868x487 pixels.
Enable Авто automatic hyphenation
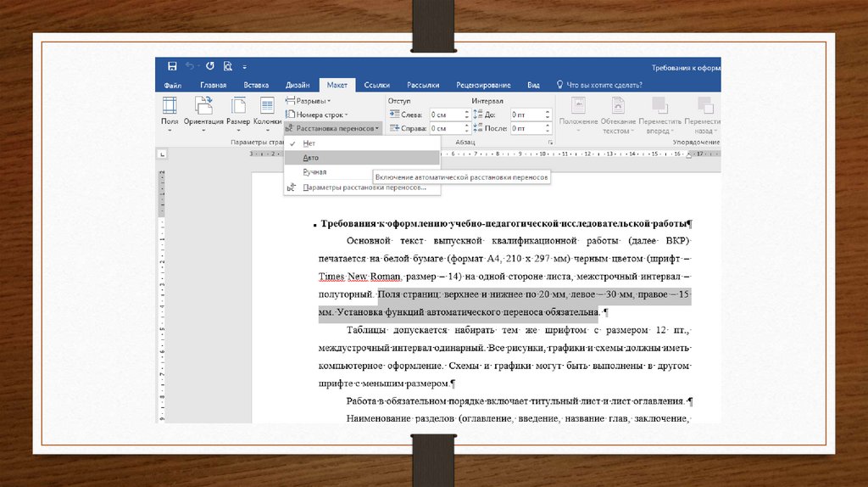309,158
